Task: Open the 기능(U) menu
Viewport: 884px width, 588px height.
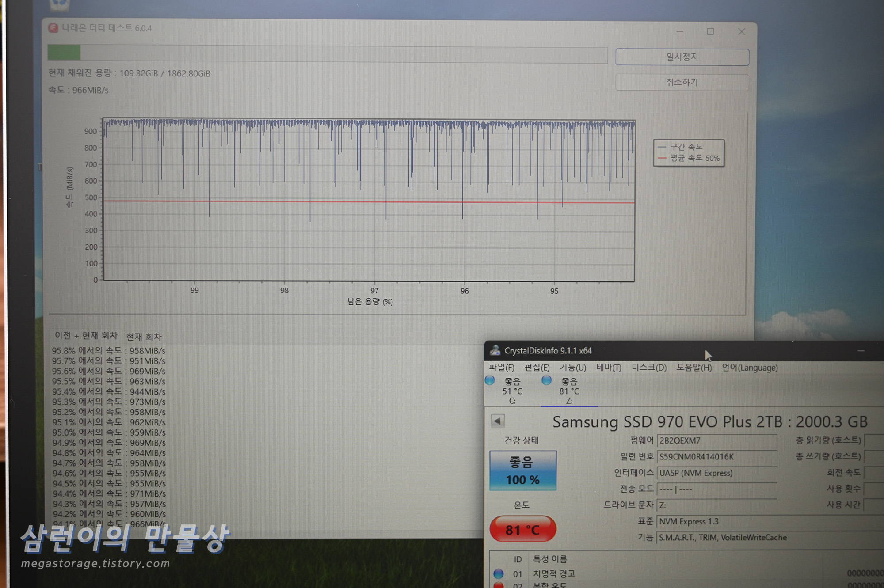Action: pos(572,368)
